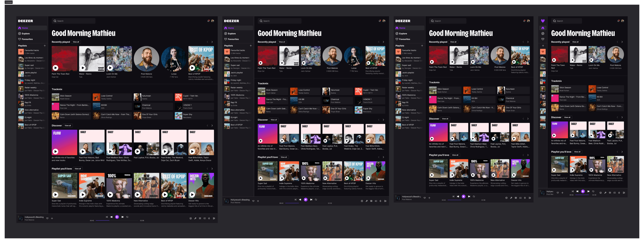
Task: Click cast-to-device icon in leftmost frame player
Action: click(204, 218)
